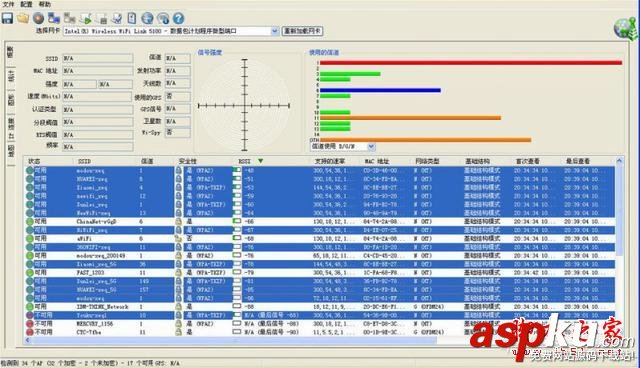Click the orange channel 11 usage bar
The width and height of the screenshot is (640, 368).
[410, 118]
